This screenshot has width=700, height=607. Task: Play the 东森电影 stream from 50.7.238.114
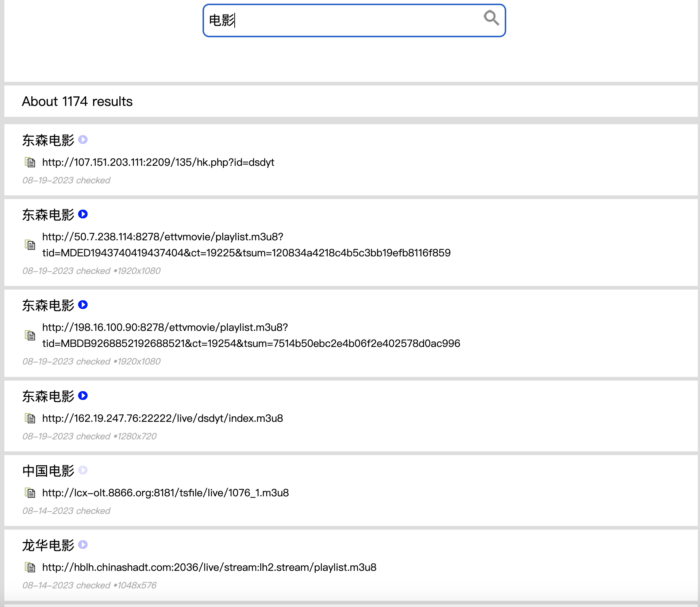point(83,214)
